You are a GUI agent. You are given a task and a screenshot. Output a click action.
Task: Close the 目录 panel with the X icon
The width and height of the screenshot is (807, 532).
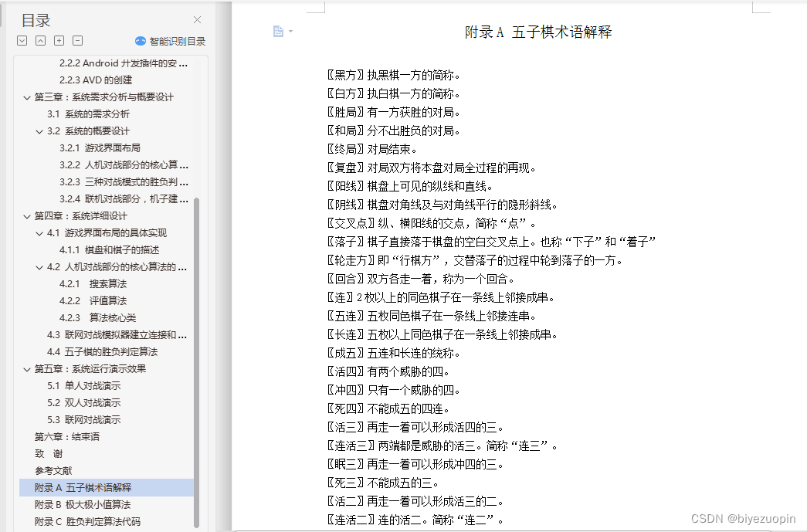(x=197, y=19)
